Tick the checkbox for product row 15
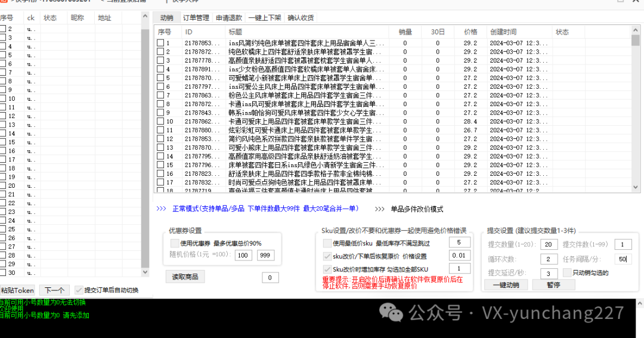Screen dimensions: 644x338 point(160,165)
